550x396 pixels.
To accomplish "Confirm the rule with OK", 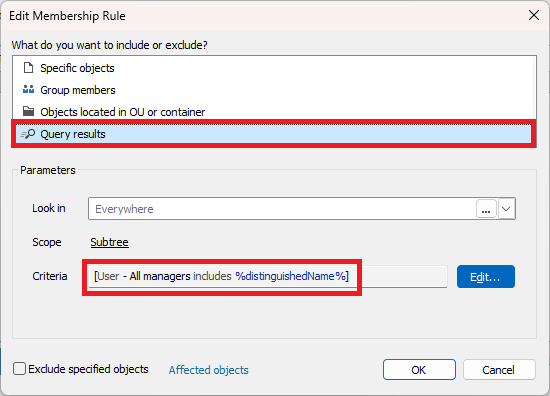I will point(419,369).
